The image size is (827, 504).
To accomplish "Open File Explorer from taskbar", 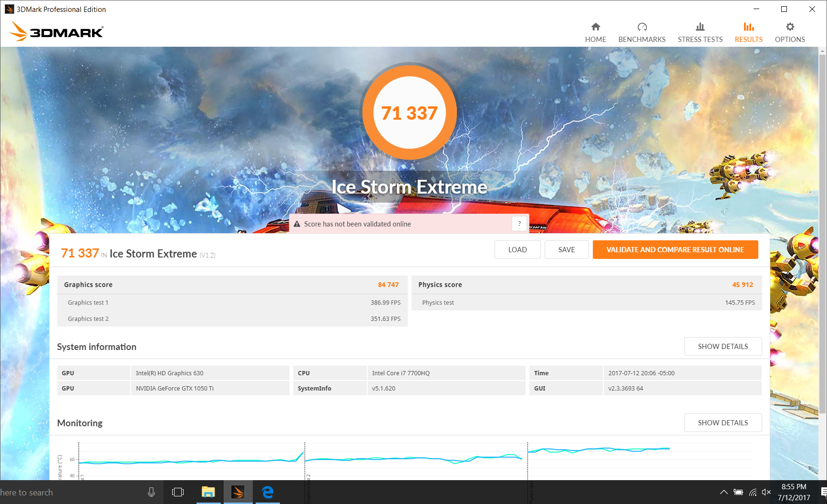I will point(208,492).
